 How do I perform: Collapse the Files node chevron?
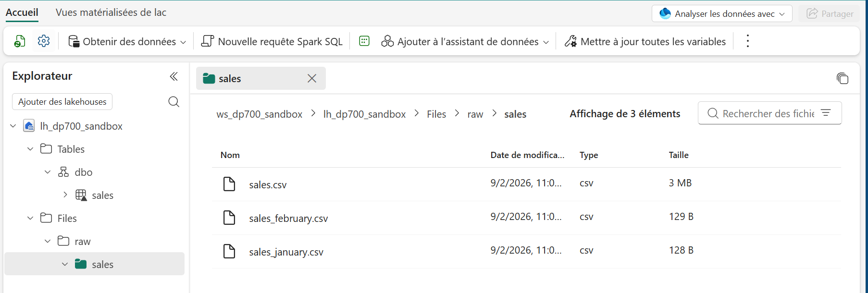tap(30, 218)
